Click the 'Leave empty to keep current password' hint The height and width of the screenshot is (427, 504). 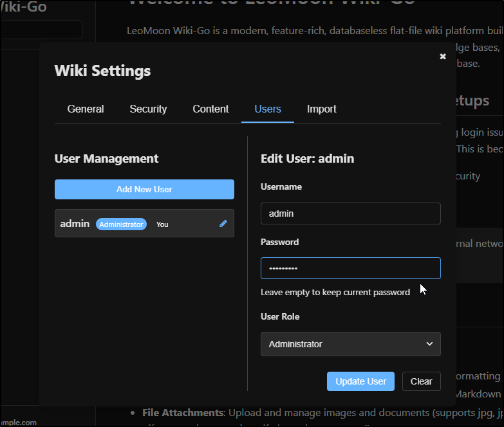coord(335,292)
